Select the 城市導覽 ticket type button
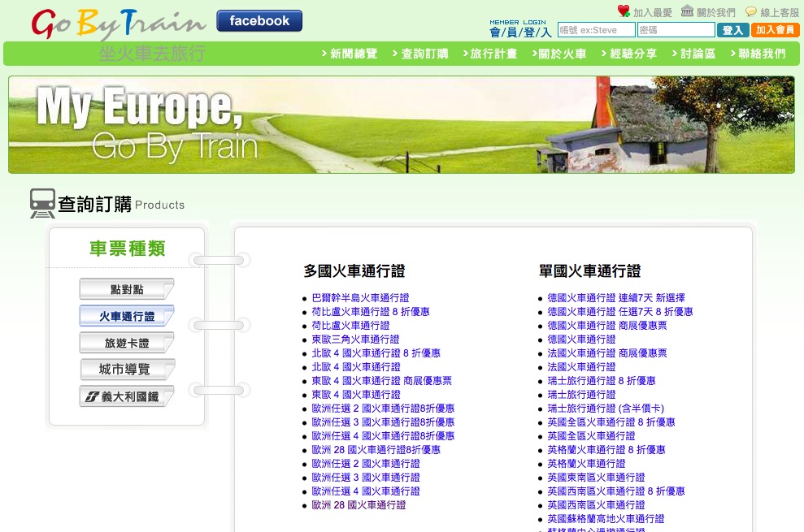The width and height of the screenshot is (804, 532). 127,370
